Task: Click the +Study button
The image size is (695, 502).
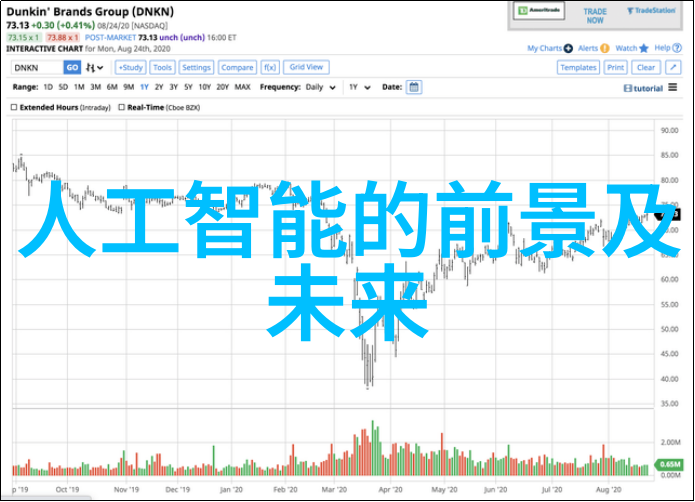Action: point(130,67)
